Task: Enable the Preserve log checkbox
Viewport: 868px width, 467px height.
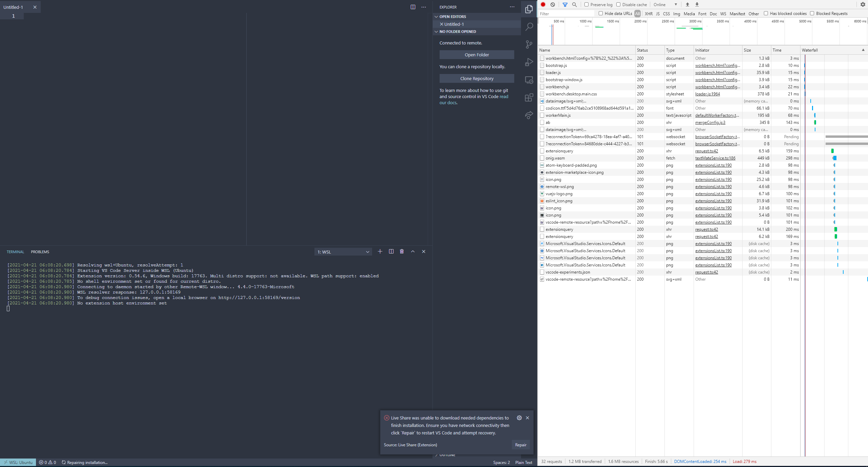Action: click(x=586, y=4)
